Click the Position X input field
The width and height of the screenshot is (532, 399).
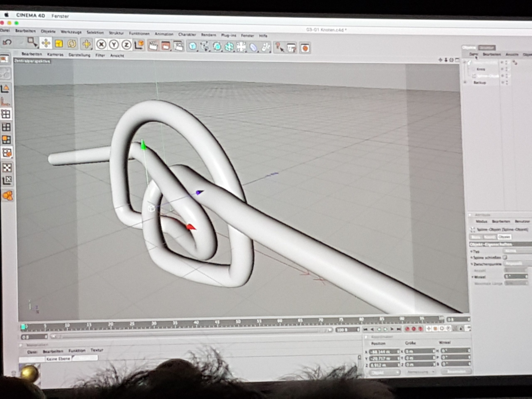(384, 352)
